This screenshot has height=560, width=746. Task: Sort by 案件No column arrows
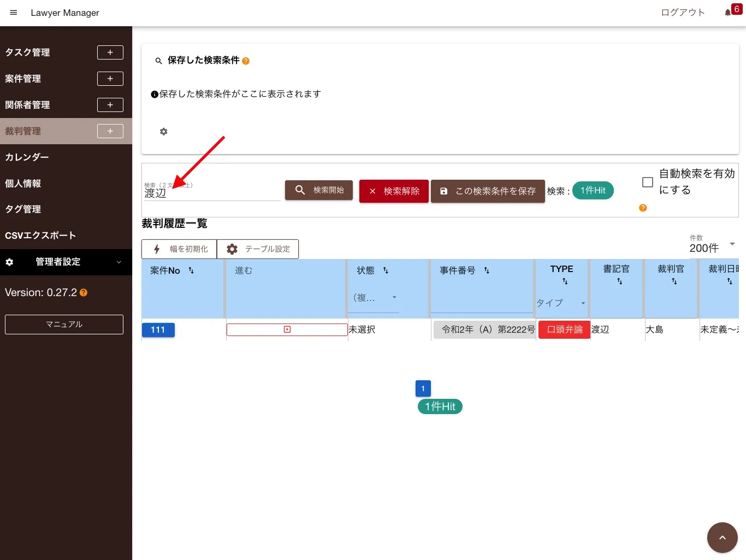pyautogui.click(x=191, y=270)
